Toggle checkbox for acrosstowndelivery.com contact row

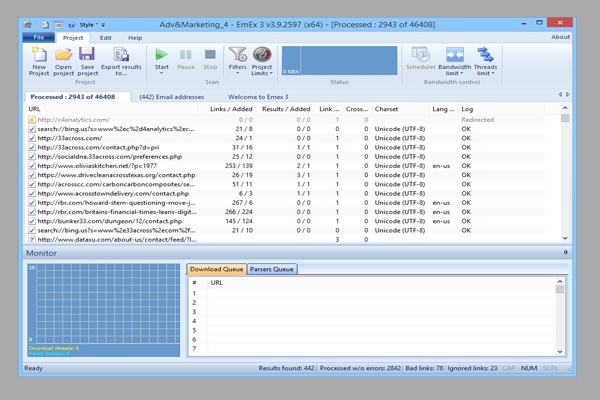pyautogui.click(x=31, y=193)
